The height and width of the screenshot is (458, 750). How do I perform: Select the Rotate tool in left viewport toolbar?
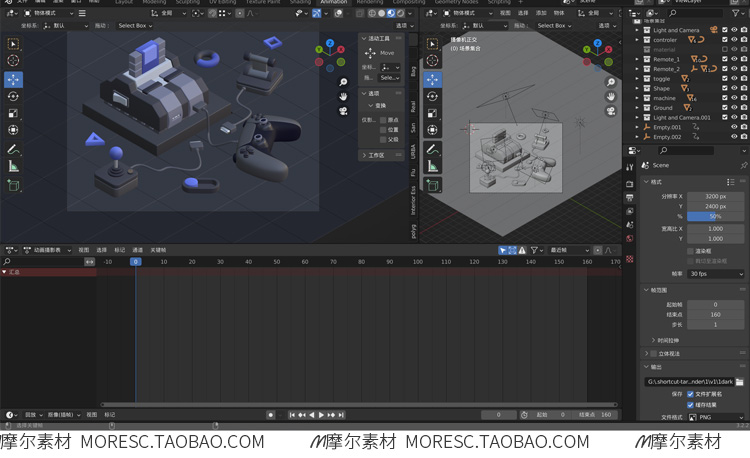pyautogui.click(x=13, y=97)
